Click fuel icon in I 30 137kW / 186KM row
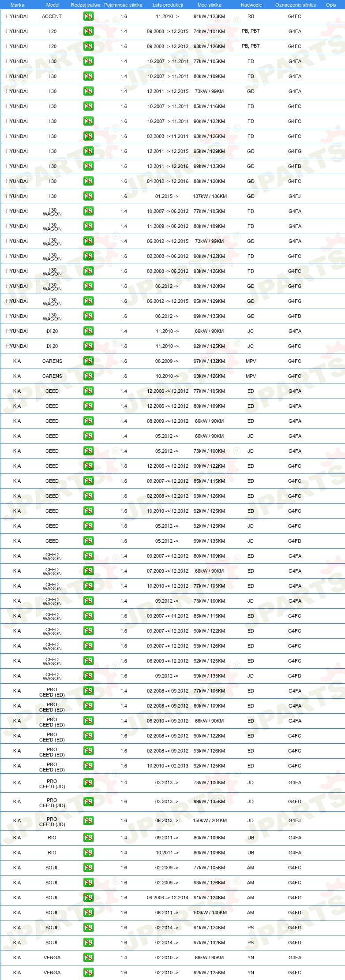 [x=88, y=196]
